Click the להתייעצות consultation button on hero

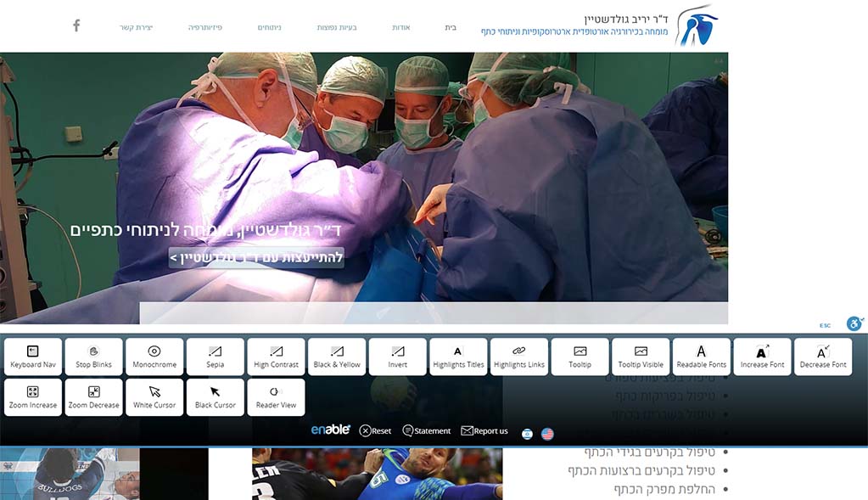[256, 258]
